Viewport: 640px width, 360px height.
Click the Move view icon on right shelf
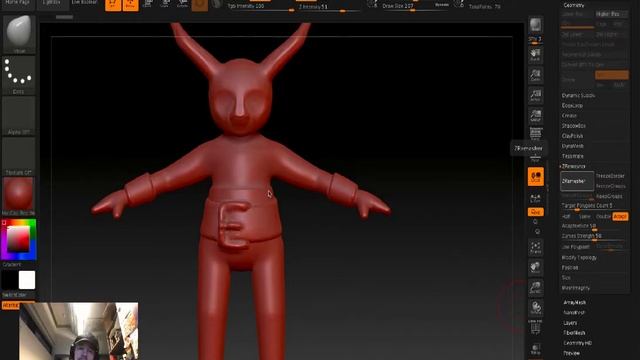[x=536, y=267]
